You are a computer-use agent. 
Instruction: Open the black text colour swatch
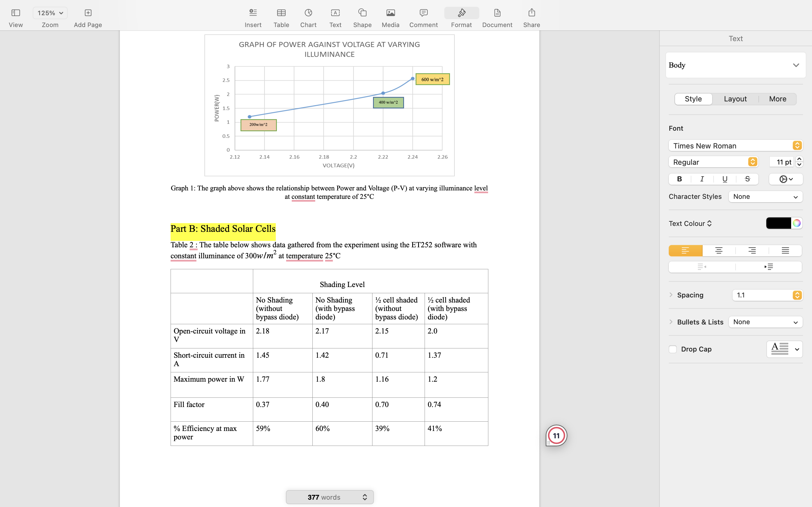coord(778,223)
